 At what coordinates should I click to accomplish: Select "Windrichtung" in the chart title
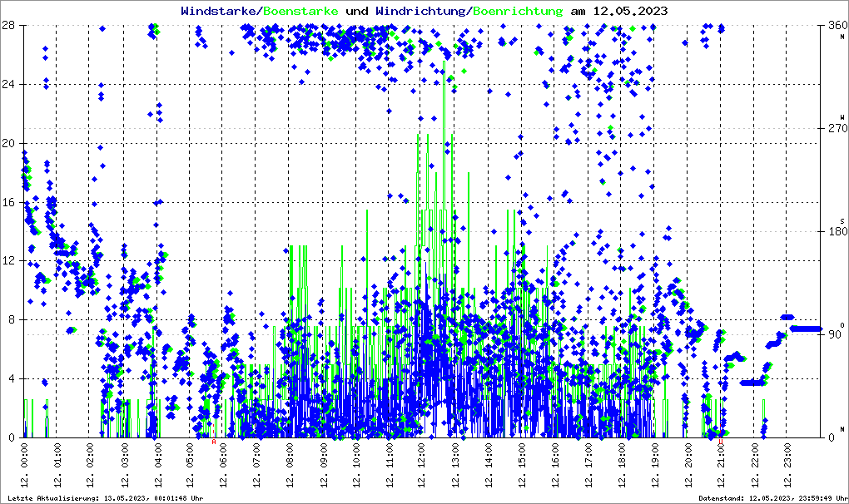click(422, 11)
